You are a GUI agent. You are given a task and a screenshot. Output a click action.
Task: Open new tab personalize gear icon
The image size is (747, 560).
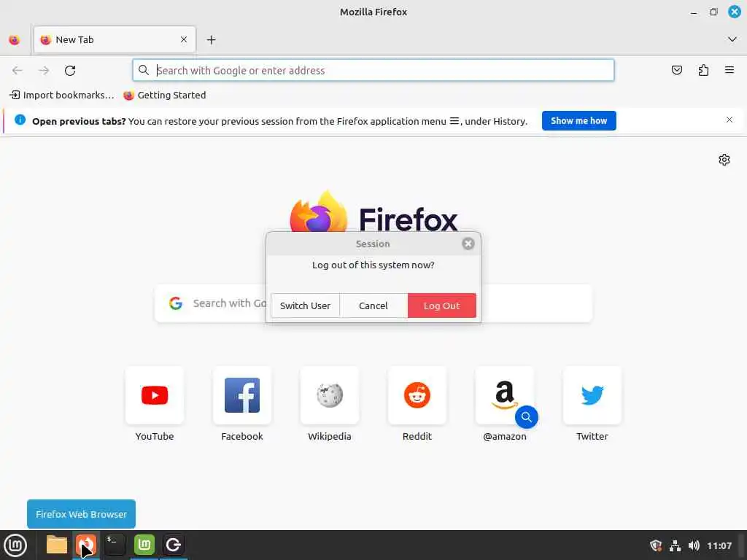click(x=724, y=160)
